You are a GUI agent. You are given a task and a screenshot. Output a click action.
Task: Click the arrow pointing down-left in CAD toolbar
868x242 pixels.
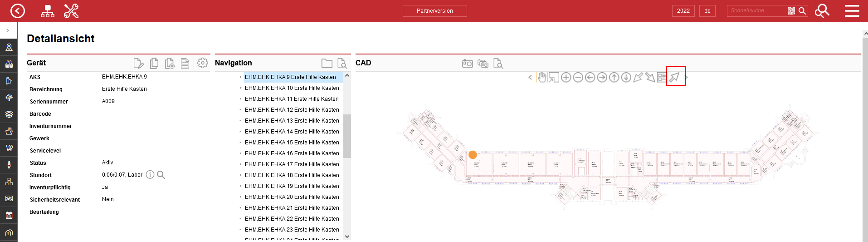point(638,77)
